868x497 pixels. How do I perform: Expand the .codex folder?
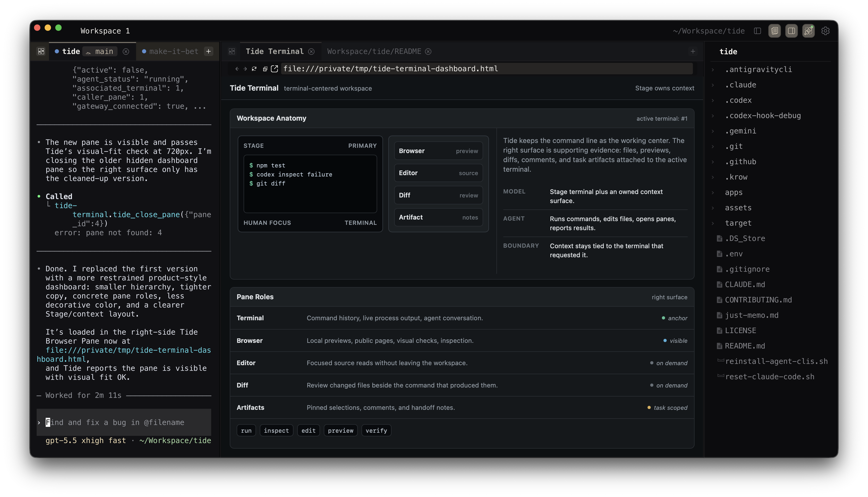tap(713, 100)
